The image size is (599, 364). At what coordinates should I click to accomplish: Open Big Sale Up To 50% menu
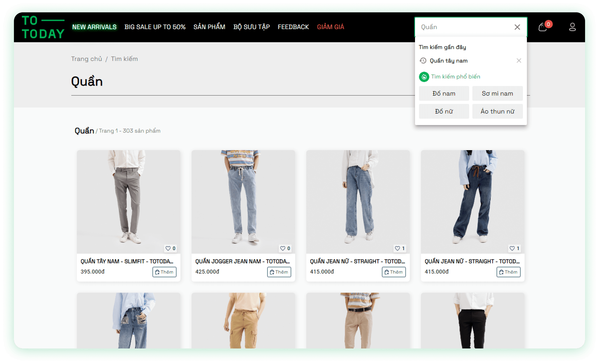pyautogui.click(x=155, y=27)
